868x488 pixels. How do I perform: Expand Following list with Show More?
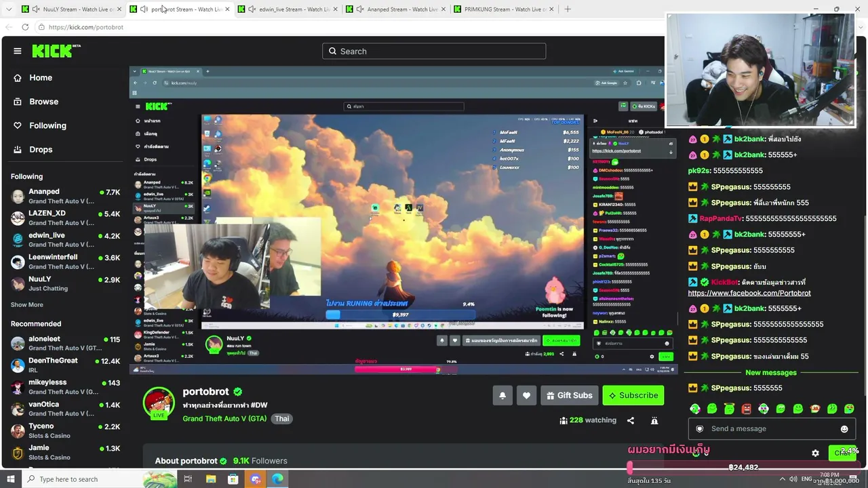pos(26,305)
